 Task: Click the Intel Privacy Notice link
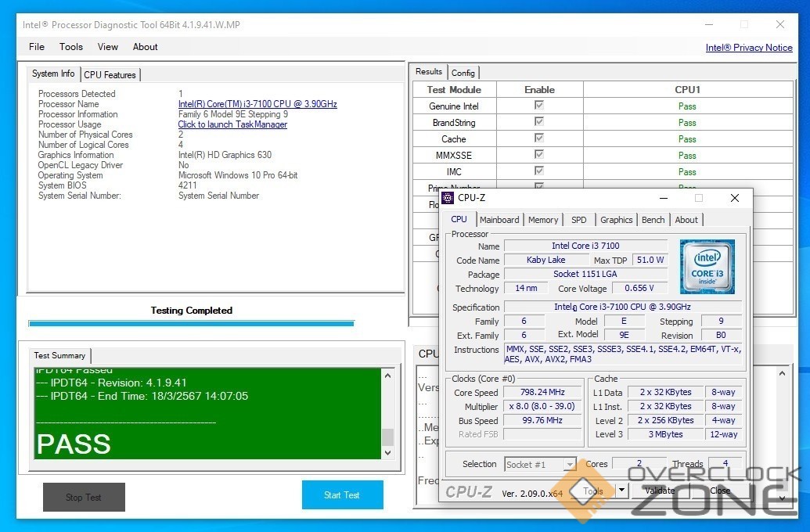(x=749, y=48)
